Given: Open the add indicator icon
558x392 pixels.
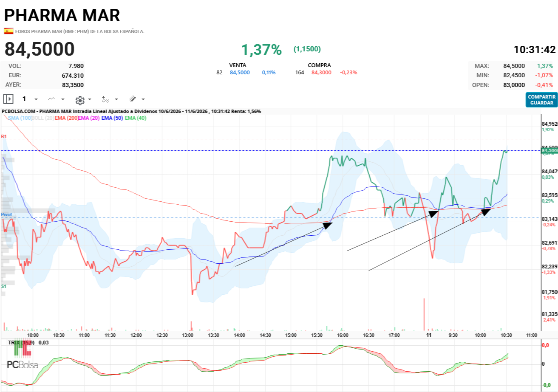Looking at the screenshot, I should pos(105,99).
